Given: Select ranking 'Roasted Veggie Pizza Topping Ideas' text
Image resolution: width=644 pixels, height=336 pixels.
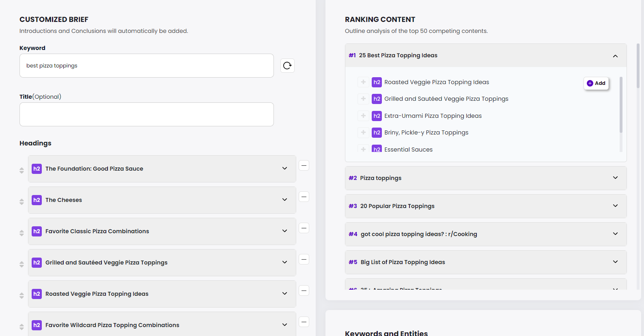Looking at the screenshot, I should pos(437,82).
